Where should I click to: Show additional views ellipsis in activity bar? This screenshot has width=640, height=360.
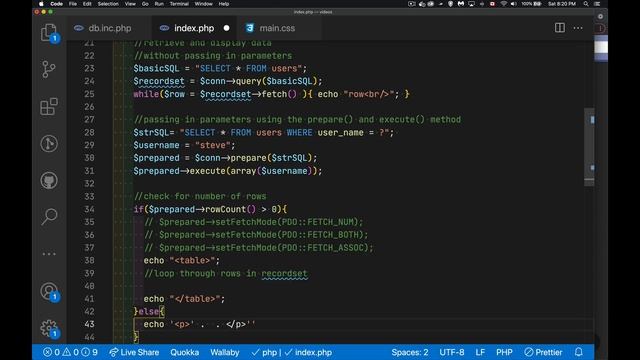(x=49, y=254)
